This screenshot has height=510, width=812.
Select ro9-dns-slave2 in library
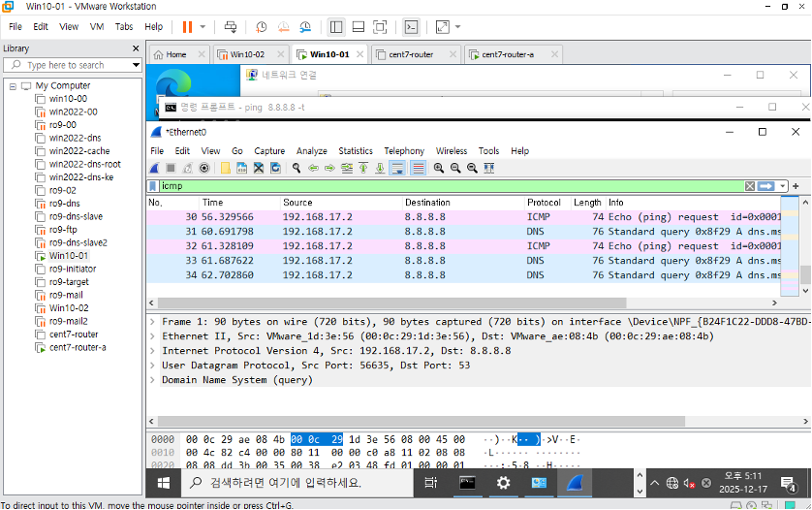click(x=78, y=242)
